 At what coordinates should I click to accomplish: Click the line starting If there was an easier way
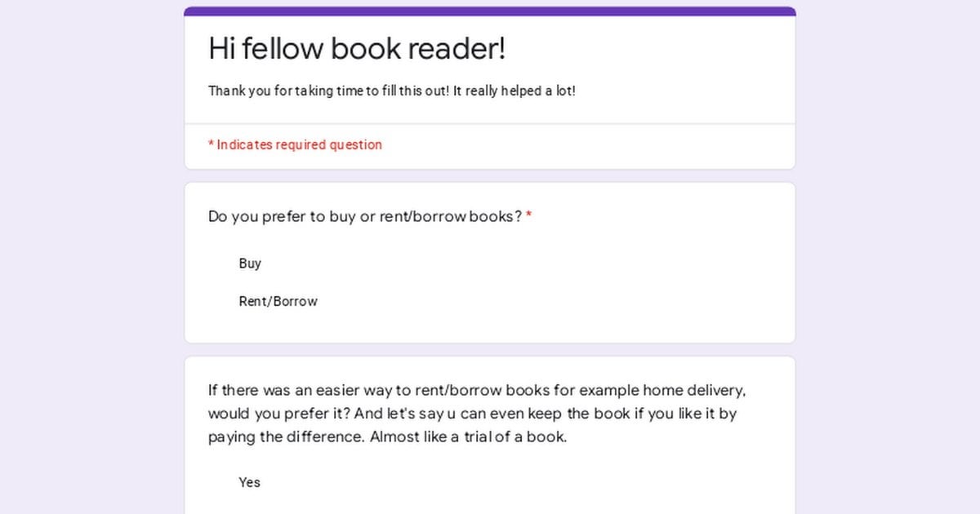477,390
